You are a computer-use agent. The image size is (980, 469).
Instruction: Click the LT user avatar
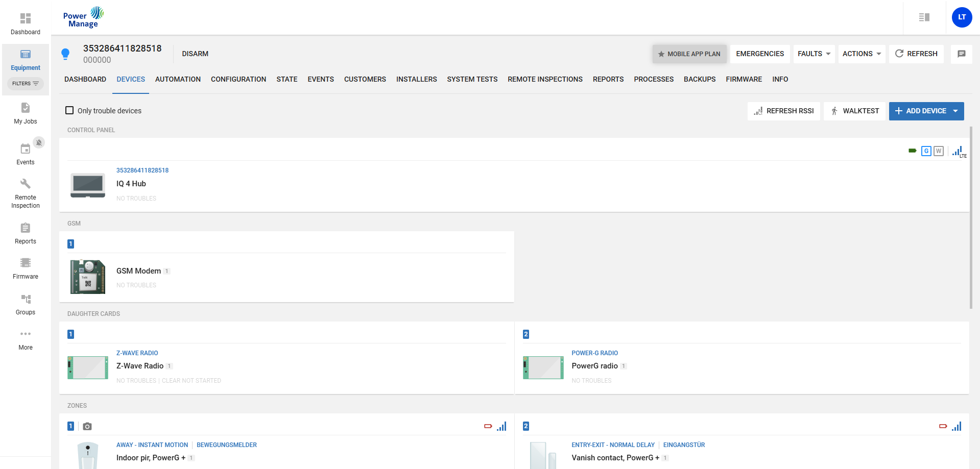click(962, 17)
